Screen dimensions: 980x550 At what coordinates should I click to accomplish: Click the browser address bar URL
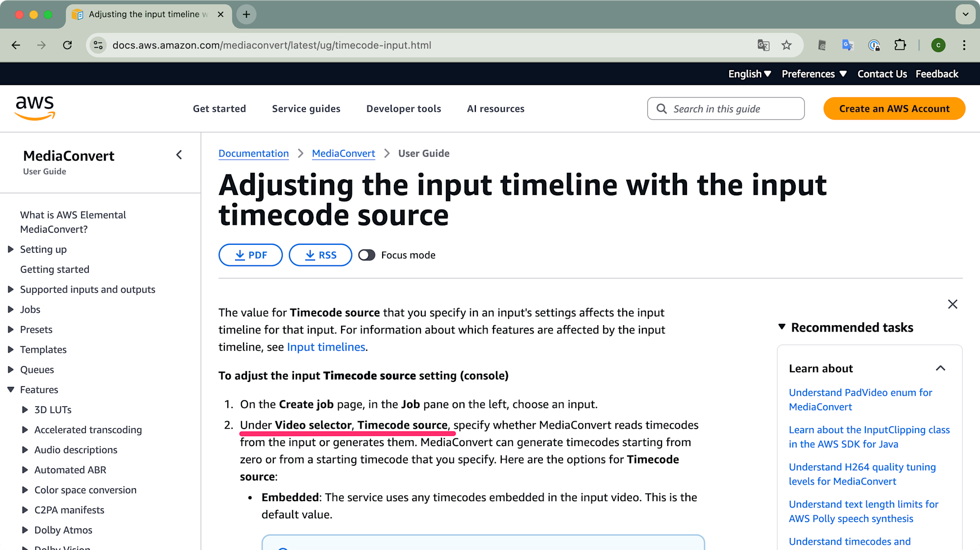pyautogui.click(x=272, y=45)
